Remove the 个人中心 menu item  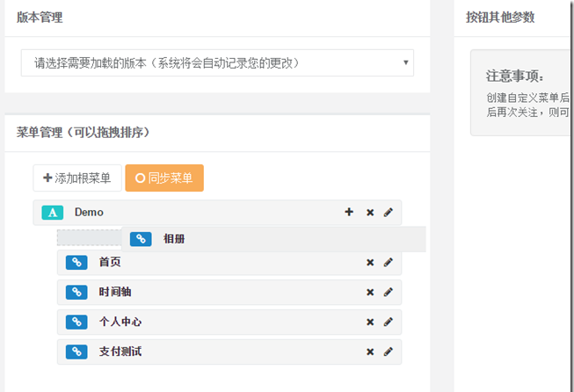[x=370, y=322]
